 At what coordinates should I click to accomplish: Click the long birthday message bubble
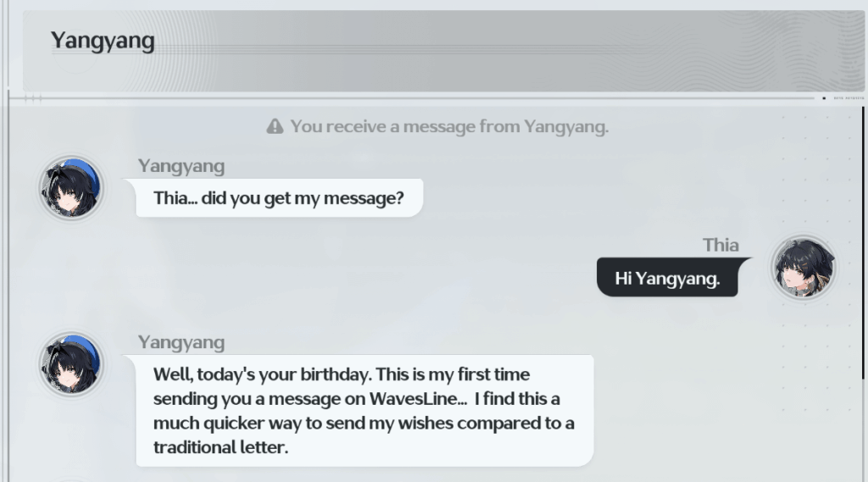tap(364, 410)
